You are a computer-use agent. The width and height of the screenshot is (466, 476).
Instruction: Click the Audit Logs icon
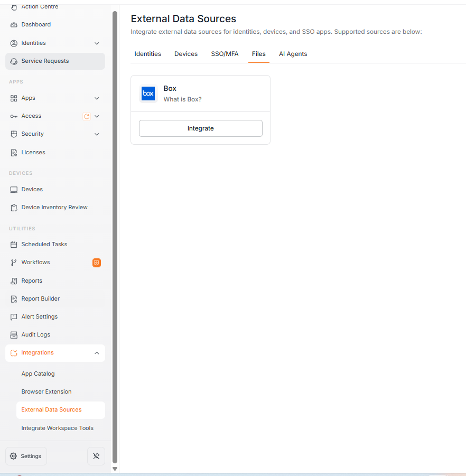(14, 335)
